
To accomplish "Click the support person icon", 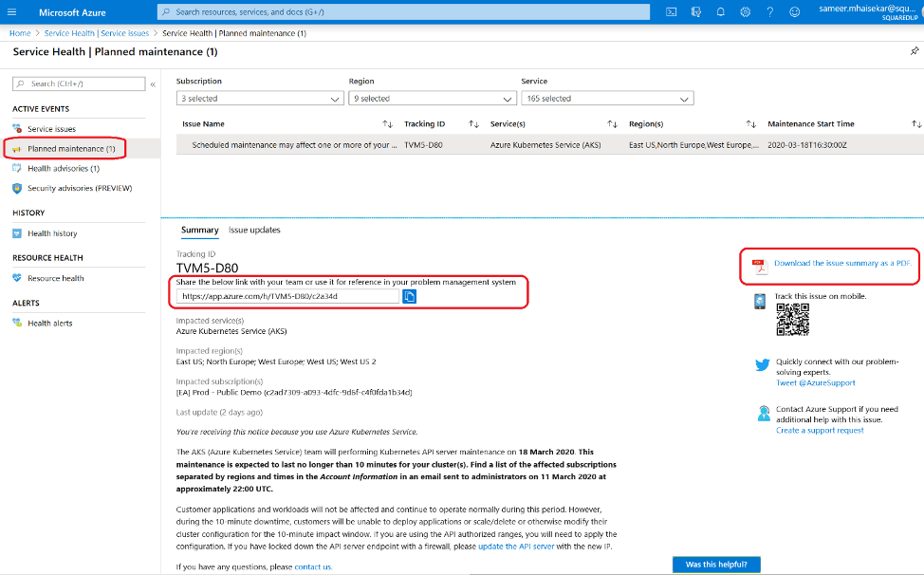I will coord(764,414).
